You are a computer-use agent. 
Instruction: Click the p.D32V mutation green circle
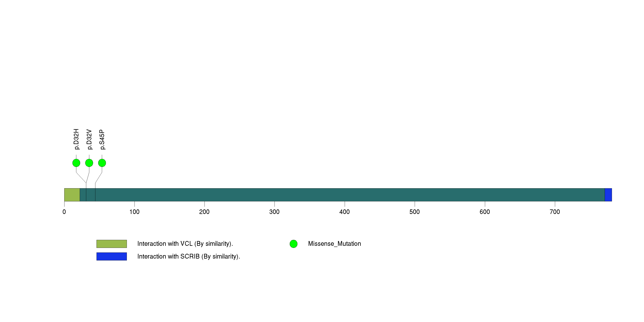[89, 163]
